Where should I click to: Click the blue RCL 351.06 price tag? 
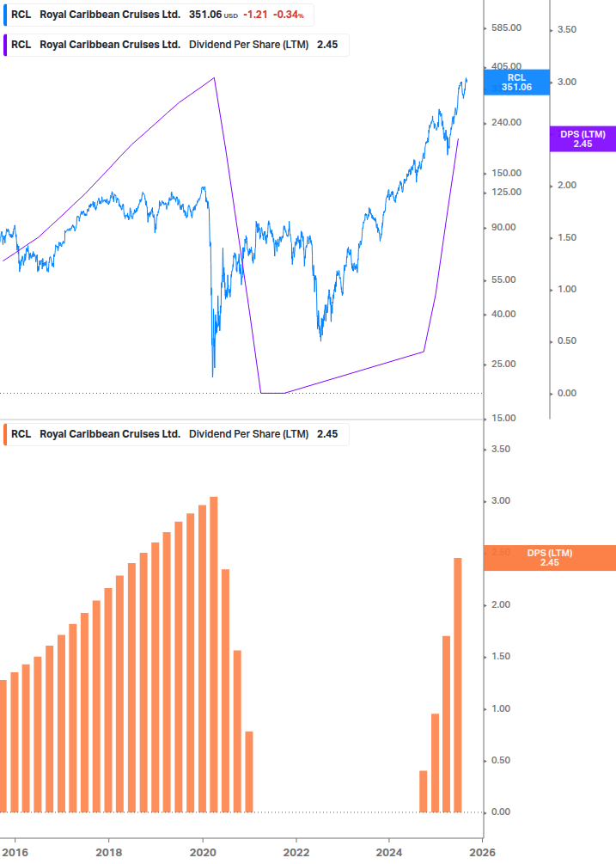516,82
